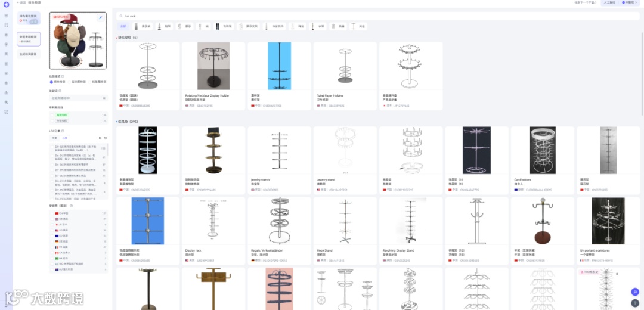Image resolution: width=644 pixels, height=310 pixels.
Task: Check the DE 德国 country checkbox
Action: click(52, 241)
